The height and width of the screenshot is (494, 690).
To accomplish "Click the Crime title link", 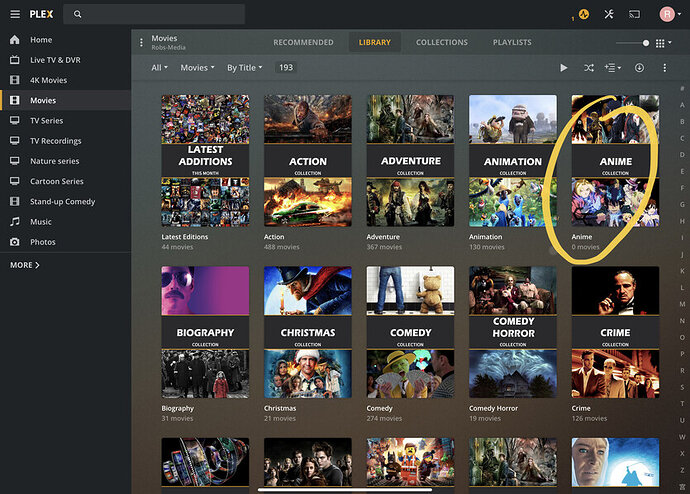I will pyautogui.click(x=581, y=408).
